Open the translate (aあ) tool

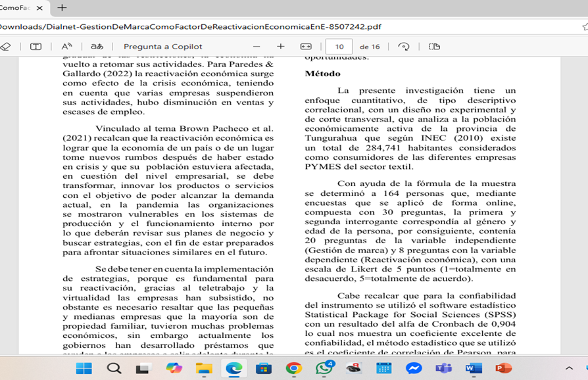(x=97, y=47)
